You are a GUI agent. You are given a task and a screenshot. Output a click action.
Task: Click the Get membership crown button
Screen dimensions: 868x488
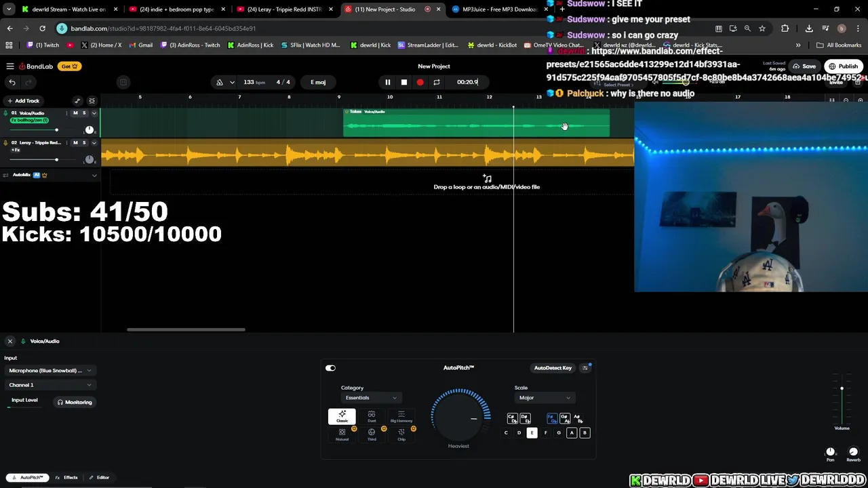(x=70, y=66)
